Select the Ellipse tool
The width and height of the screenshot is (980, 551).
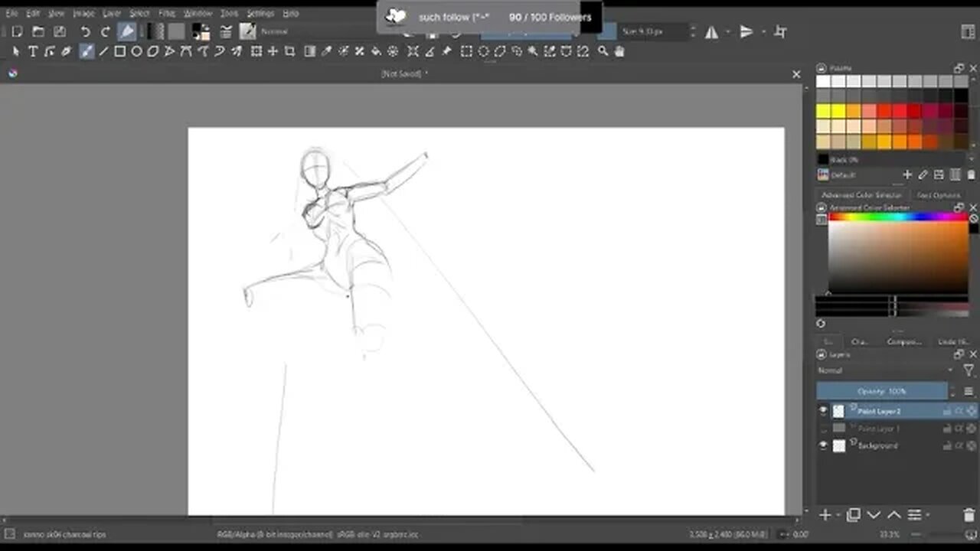(x=137, y=51)
